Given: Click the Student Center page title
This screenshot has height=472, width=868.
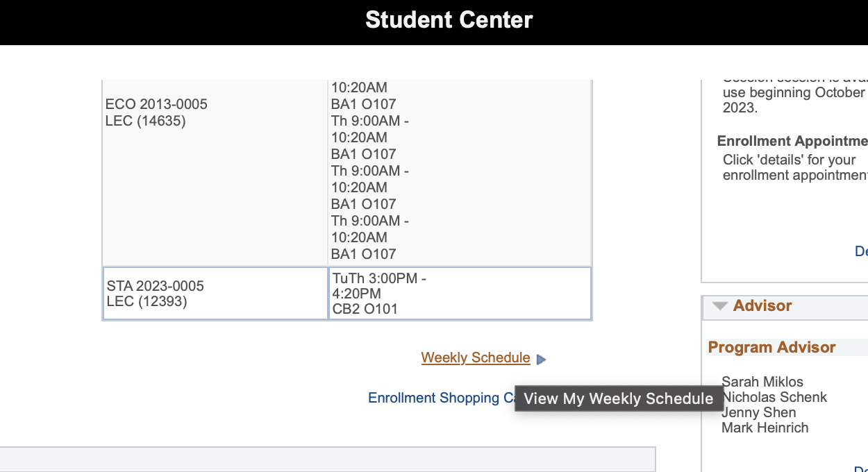Looking at the screenshot, I should 449,20.
